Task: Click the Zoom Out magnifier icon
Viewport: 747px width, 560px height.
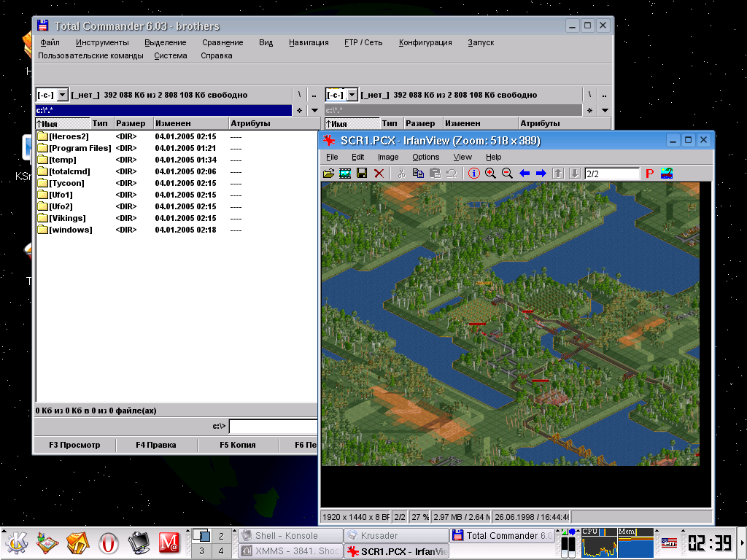Action: coord(508,174)
